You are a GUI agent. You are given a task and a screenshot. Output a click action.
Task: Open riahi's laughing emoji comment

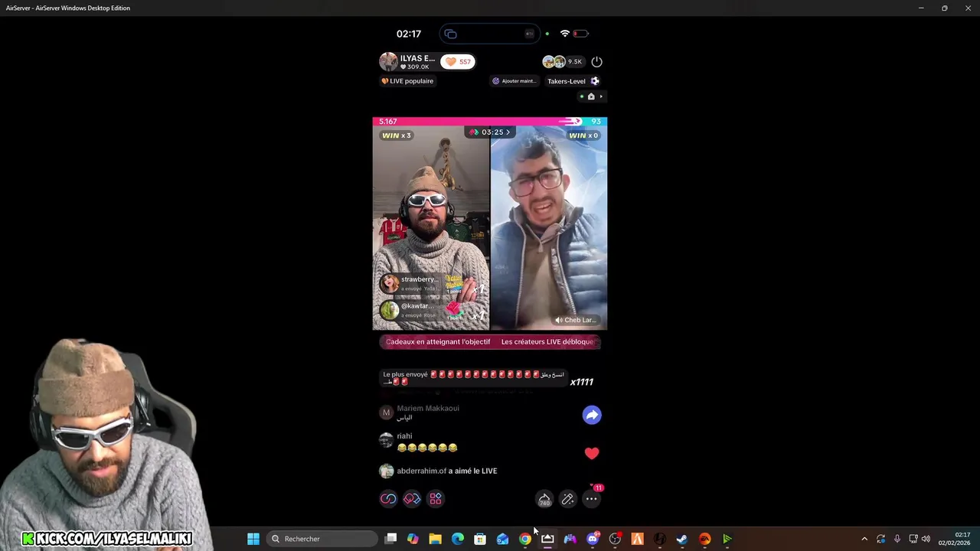point(419,442)
